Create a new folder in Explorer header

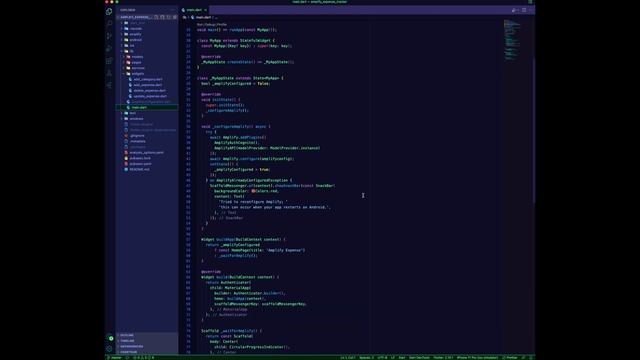(x=162, y=17)
